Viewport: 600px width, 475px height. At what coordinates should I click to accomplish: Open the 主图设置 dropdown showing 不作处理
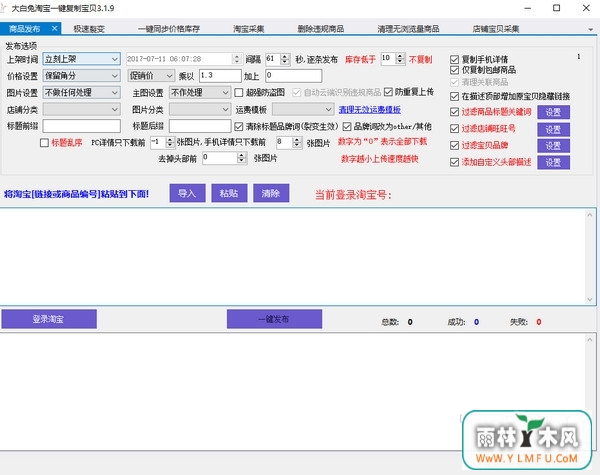200,92
